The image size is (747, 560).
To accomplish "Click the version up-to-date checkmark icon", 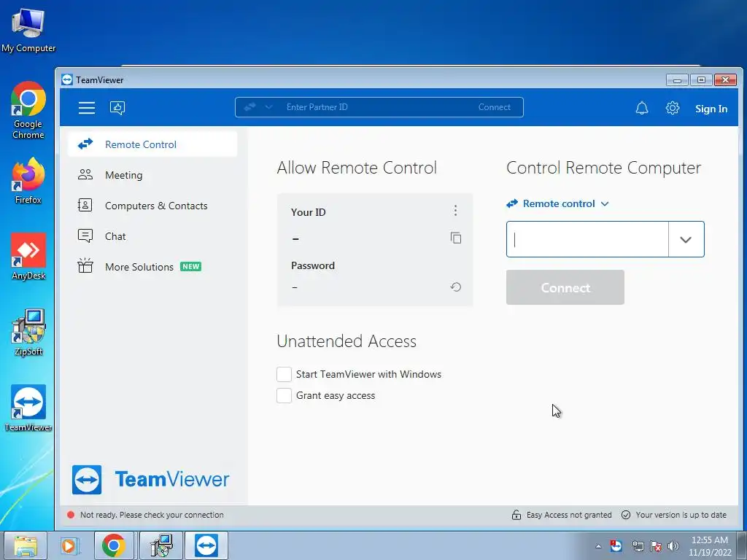I will click(626, 515).
